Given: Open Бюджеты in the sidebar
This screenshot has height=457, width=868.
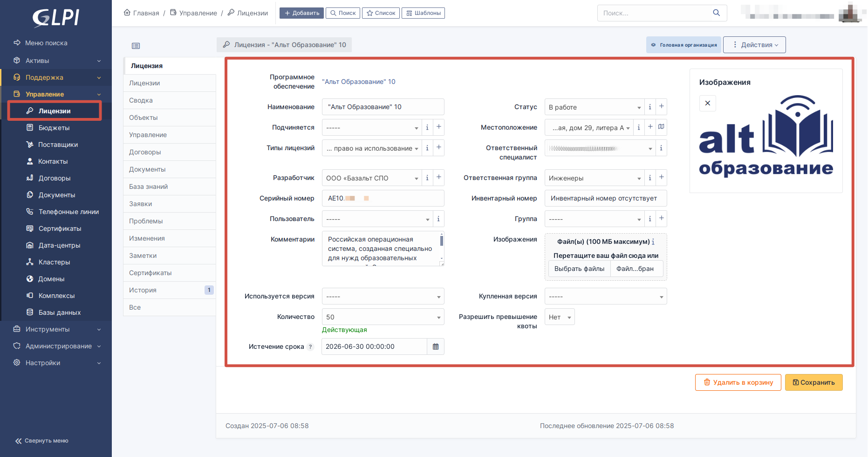Looking at the screenshot, I should (x=54, y=128).
